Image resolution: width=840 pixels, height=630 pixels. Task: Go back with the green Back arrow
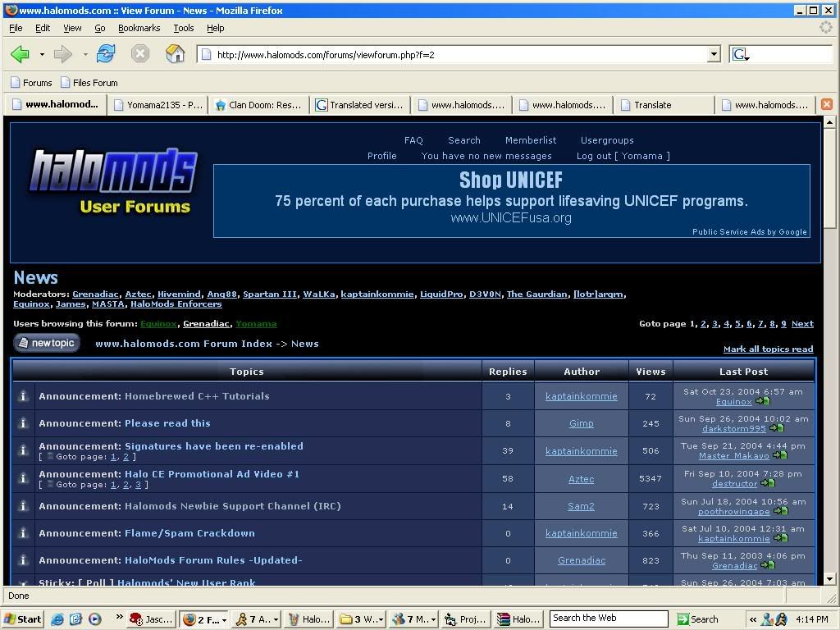click(x=20, y=54)
